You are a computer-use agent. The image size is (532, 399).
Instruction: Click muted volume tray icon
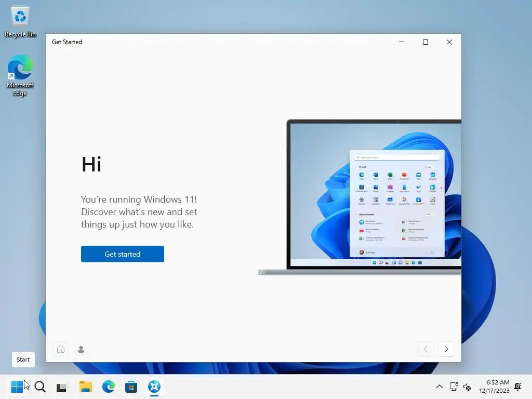(467, 387)
